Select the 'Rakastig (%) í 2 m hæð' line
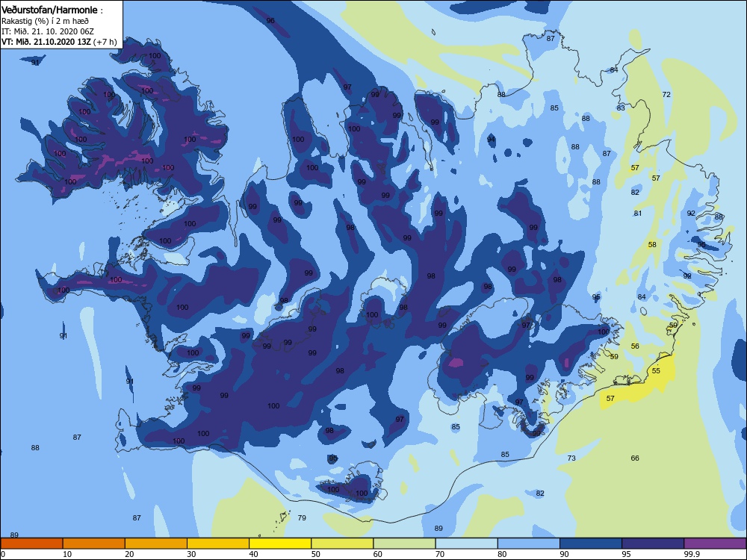 45,21
